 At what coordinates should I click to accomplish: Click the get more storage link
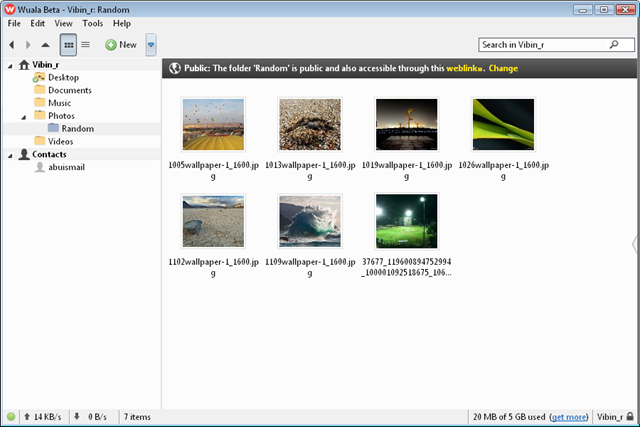pyautogui.click(x=569, y=417)
